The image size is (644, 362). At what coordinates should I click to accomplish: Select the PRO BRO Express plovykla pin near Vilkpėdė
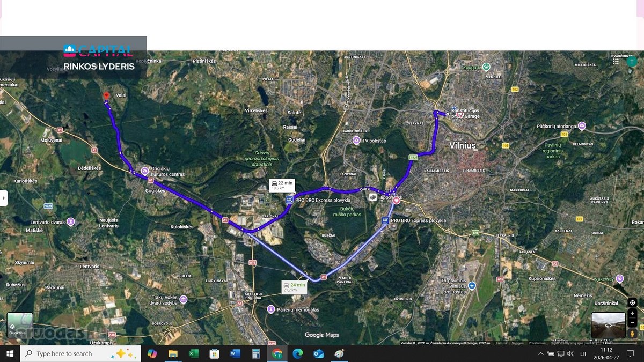pyautogui.click(x=385, y=220)
